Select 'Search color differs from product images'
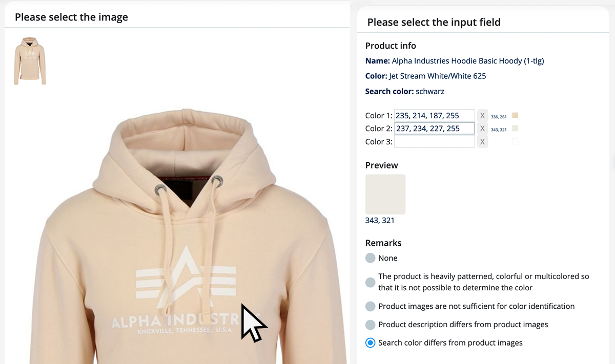The width and height of the screenshot is (615, 364). [x=371, y=342]
